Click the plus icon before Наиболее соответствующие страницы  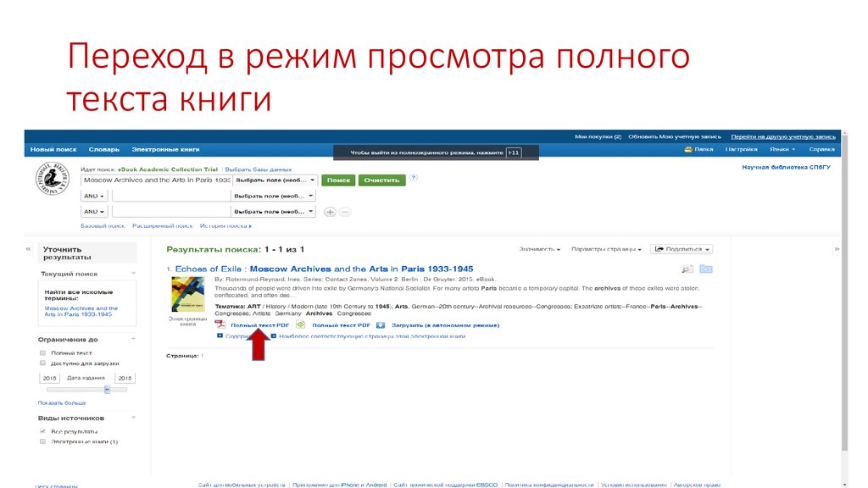274,335
